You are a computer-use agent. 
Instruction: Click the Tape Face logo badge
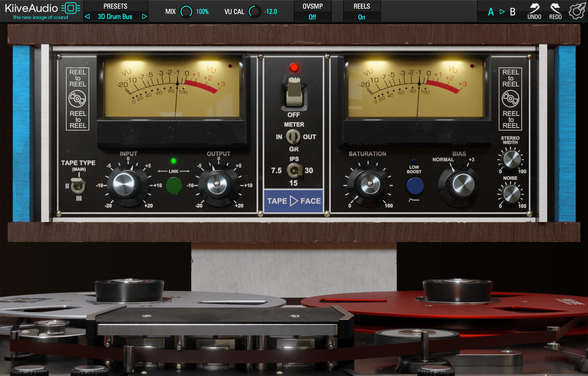click(293, 201)
